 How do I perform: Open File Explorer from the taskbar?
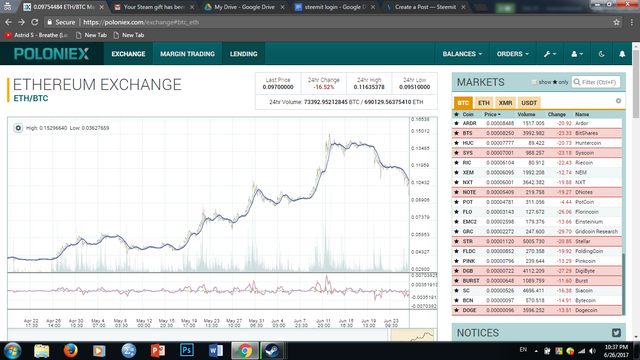pos(42,351)
